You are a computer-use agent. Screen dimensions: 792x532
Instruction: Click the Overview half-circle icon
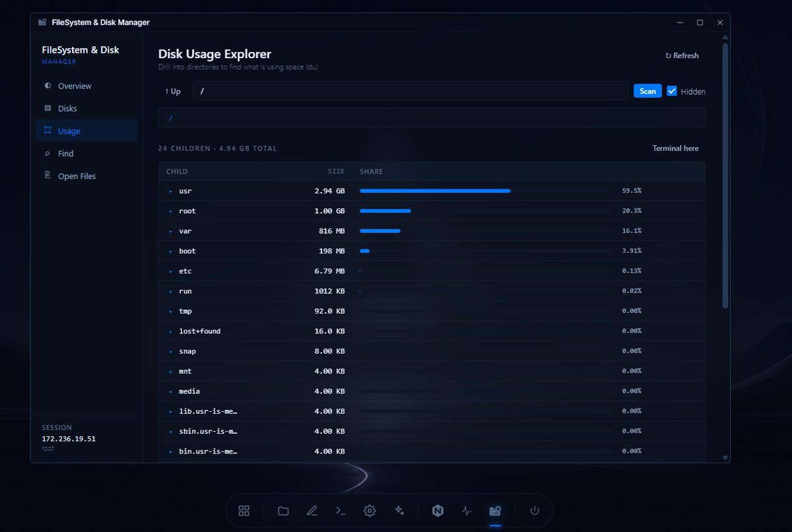tap(48, 86)
